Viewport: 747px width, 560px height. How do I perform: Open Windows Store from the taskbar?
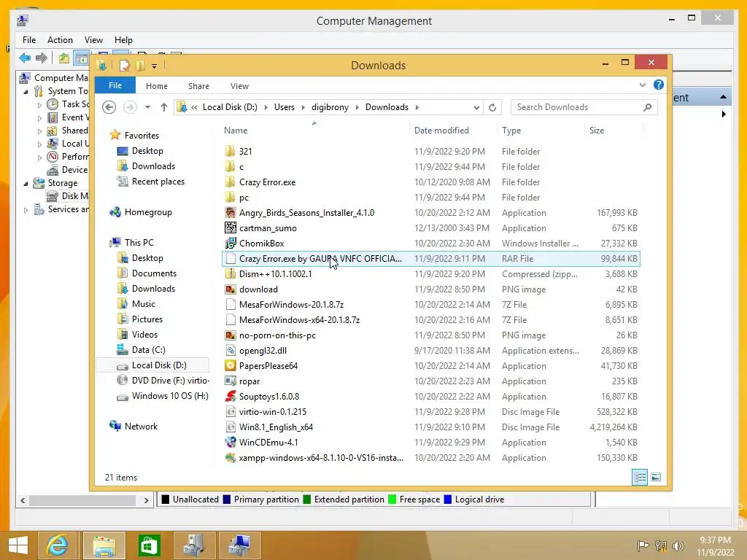pos(149,545)
